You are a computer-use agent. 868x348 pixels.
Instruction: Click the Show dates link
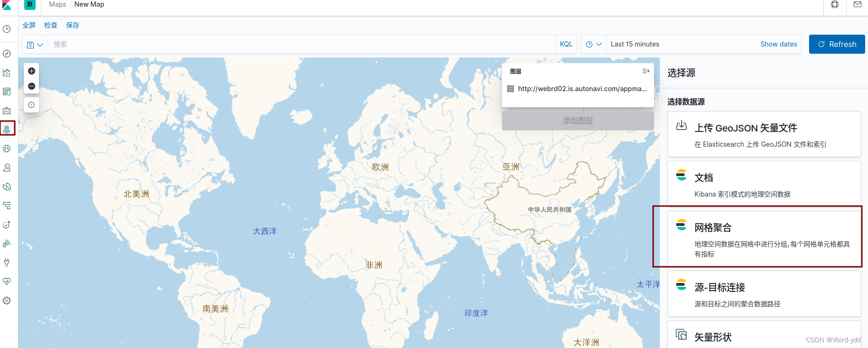tap(779, 44)
